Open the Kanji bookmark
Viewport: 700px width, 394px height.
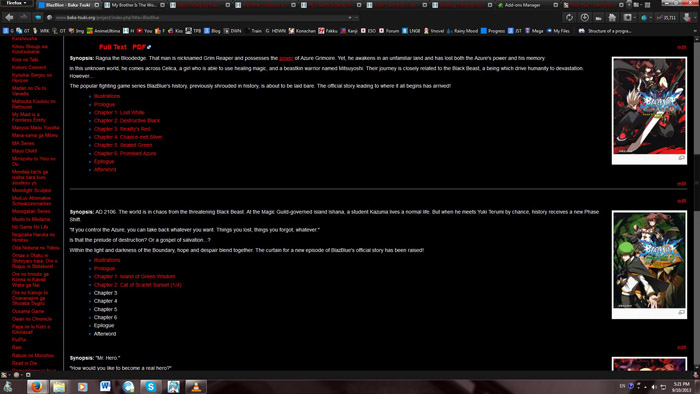click(x=350, y=31)
